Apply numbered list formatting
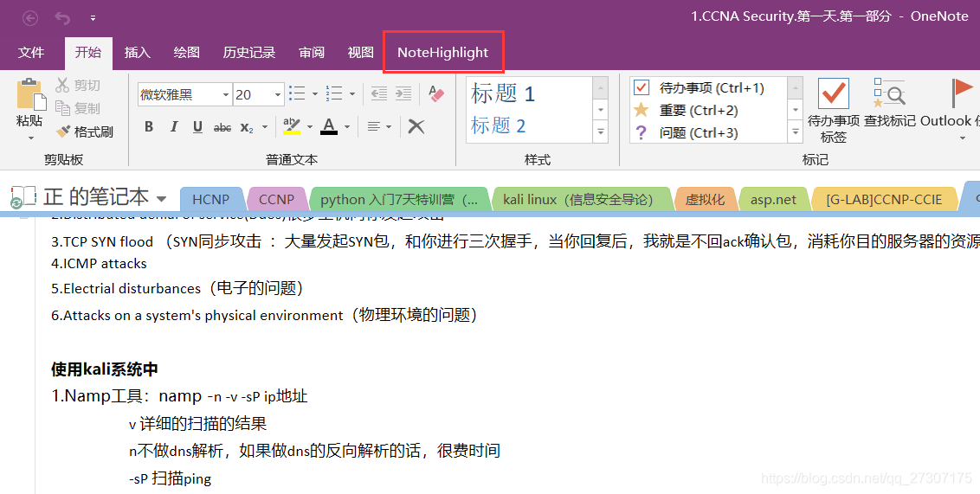The width and height of the screenshot is (980, 494). coord(334,94)
